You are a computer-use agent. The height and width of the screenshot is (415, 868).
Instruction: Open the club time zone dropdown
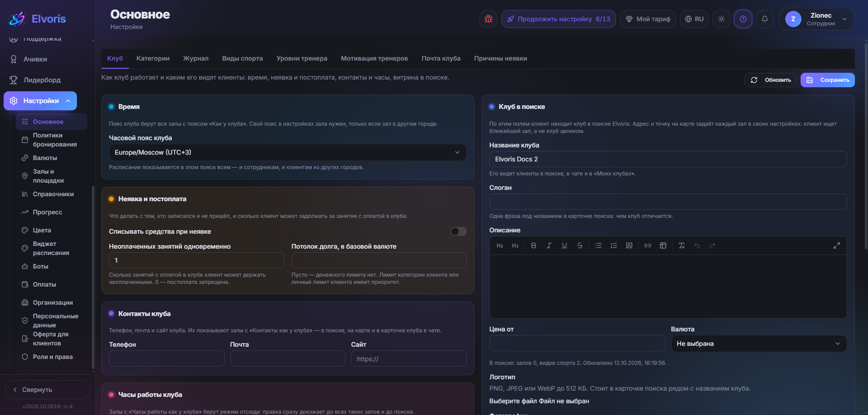click(288, 152)
